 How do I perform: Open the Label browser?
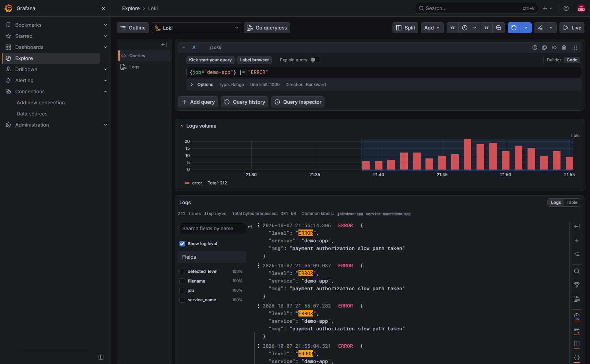pyautogui.click(x=254, y=60)
